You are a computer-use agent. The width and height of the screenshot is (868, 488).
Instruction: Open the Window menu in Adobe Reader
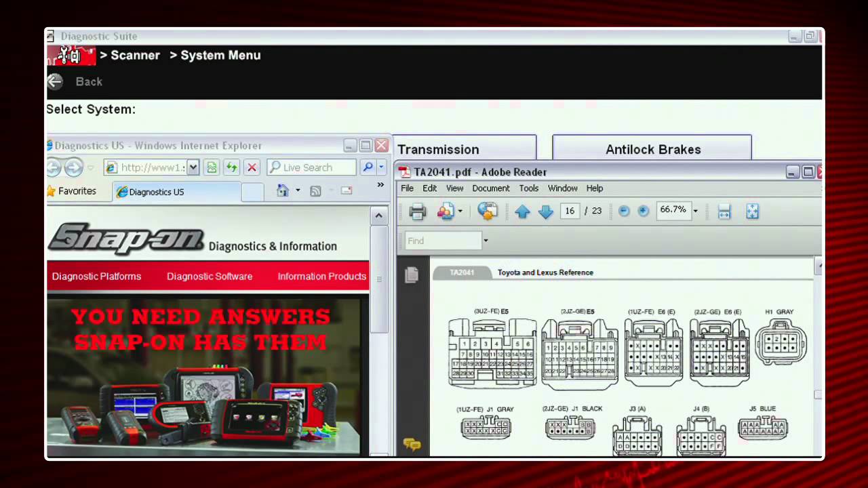click(563, 188)
